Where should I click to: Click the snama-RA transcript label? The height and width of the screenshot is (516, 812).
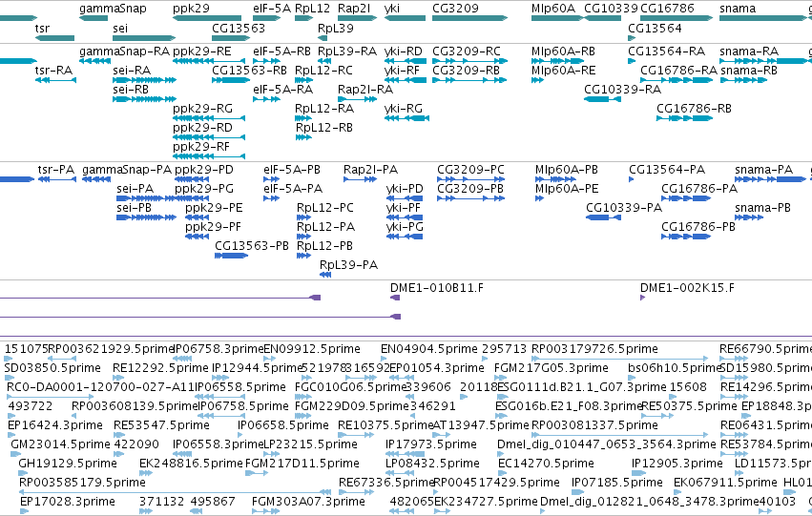tap(749, 52)
